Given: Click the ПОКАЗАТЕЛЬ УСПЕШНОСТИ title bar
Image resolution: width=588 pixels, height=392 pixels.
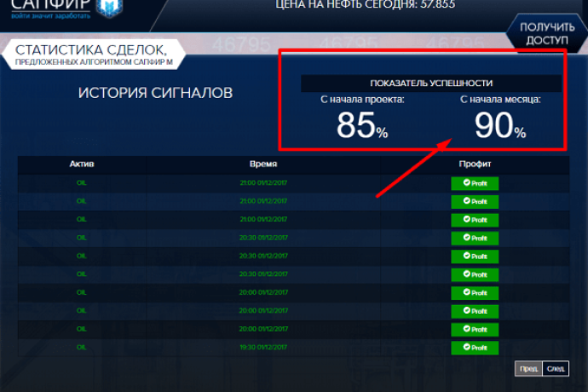Looking at the screenshot, I should coord(431,84).
